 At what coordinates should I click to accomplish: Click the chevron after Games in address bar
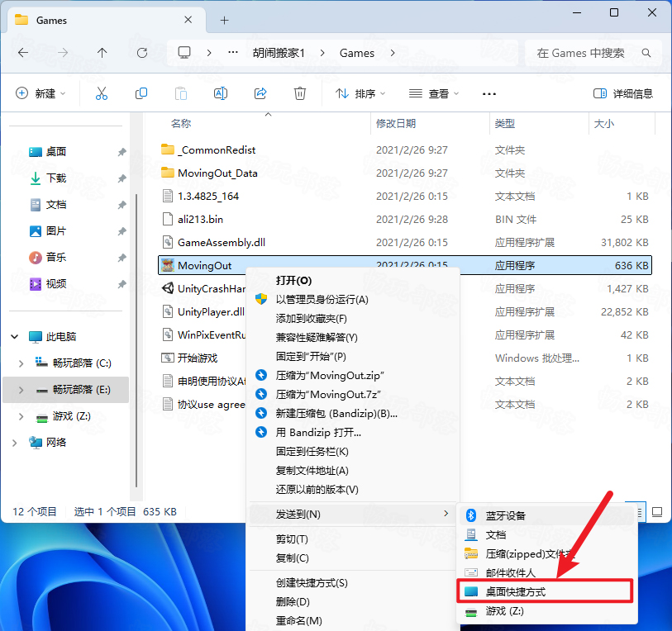(393, 53)
